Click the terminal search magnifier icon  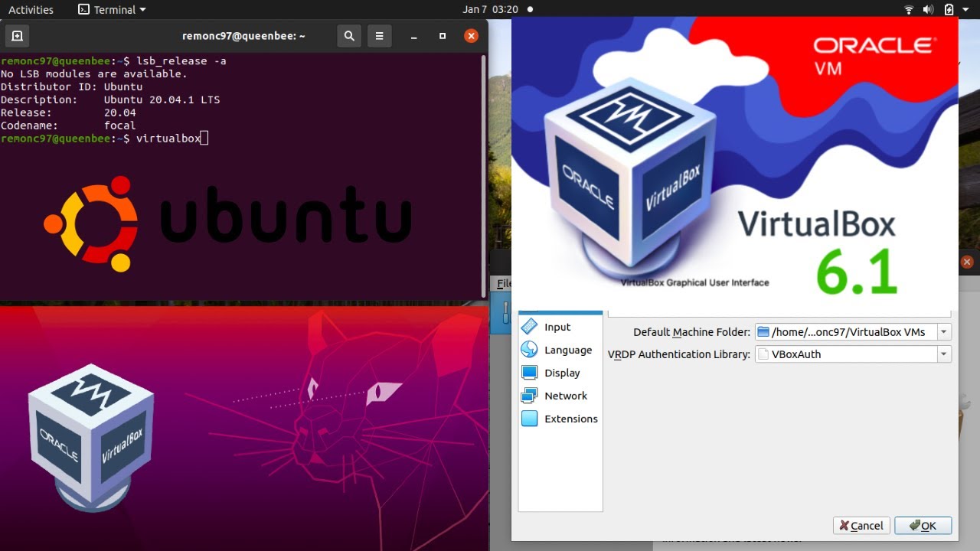tap(349, 36)
